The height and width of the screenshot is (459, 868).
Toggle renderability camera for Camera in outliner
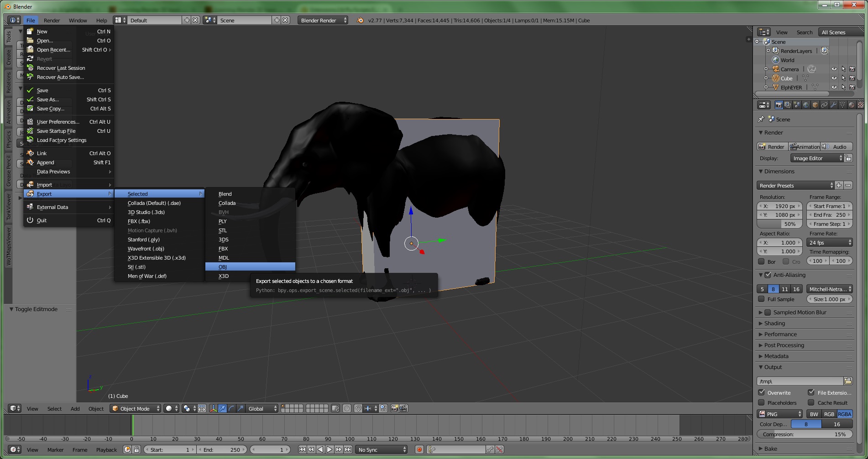pos(852,69)
